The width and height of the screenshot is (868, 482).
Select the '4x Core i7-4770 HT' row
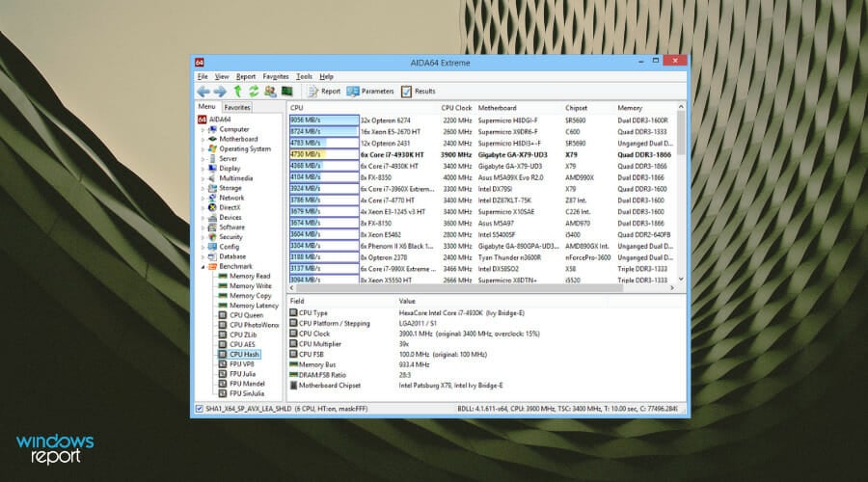tap(481, 201)
